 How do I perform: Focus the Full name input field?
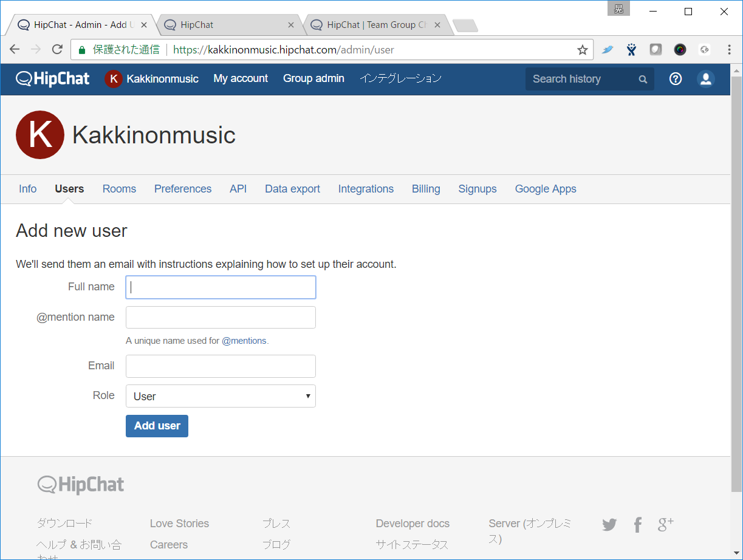(221, 287)
